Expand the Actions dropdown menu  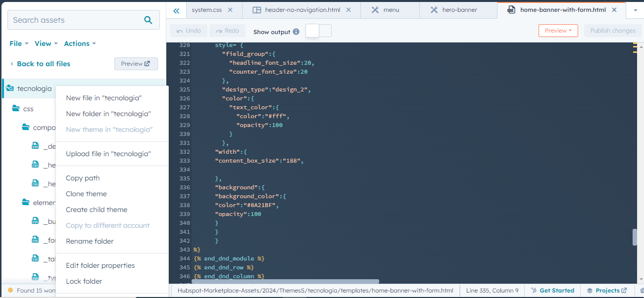pyautogui.click(x=80, y=43)
